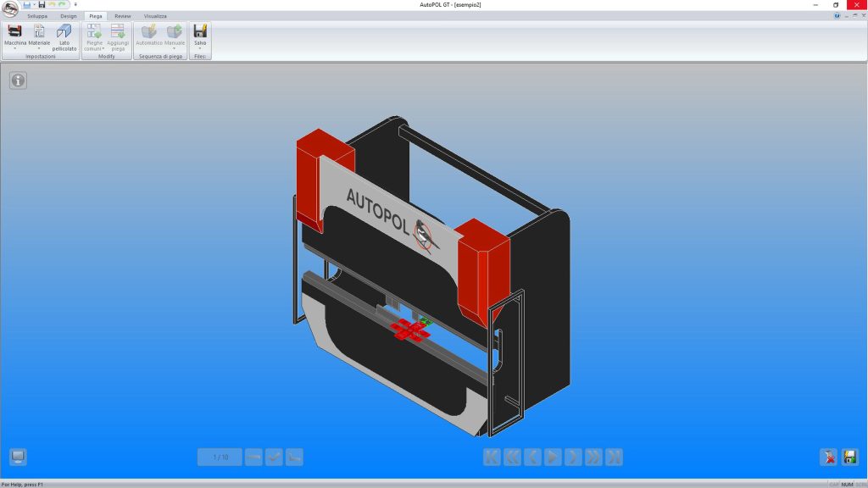The image size is (868, 488).
Task: Click the AutoPOL application menu button
Action: [9, 8]
